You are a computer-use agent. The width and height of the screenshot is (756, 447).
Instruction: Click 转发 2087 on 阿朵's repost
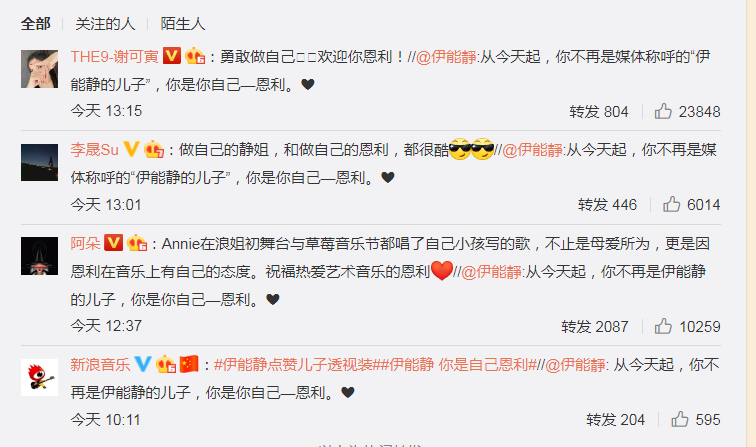pos(595,326)
